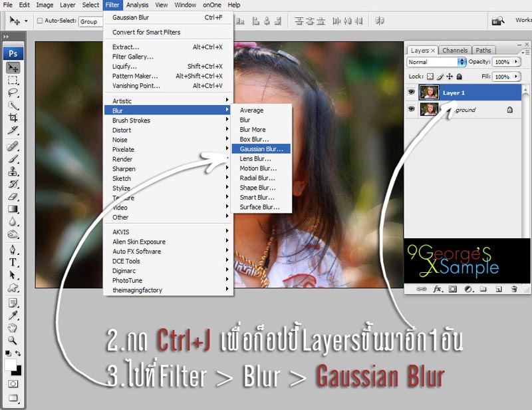
Task: Open Filter Gallery...
Action: pos(168,57)
